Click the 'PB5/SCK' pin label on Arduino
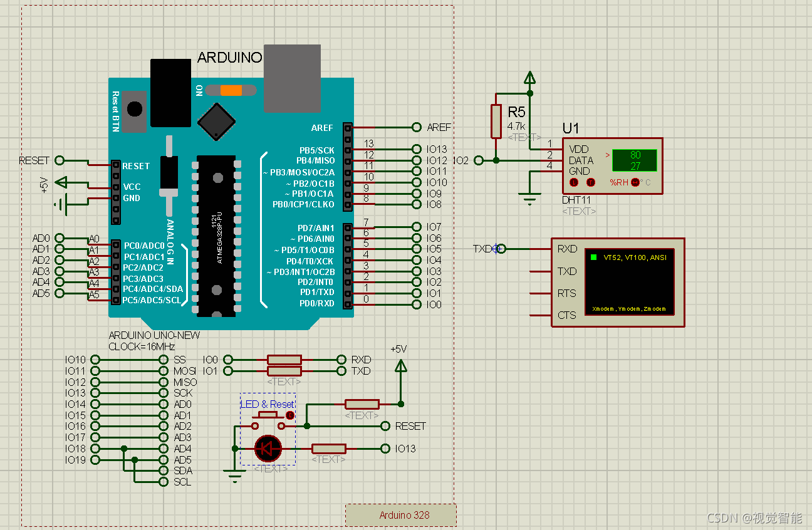This screenshot has width=812, height=530. [x=317, y=150]
